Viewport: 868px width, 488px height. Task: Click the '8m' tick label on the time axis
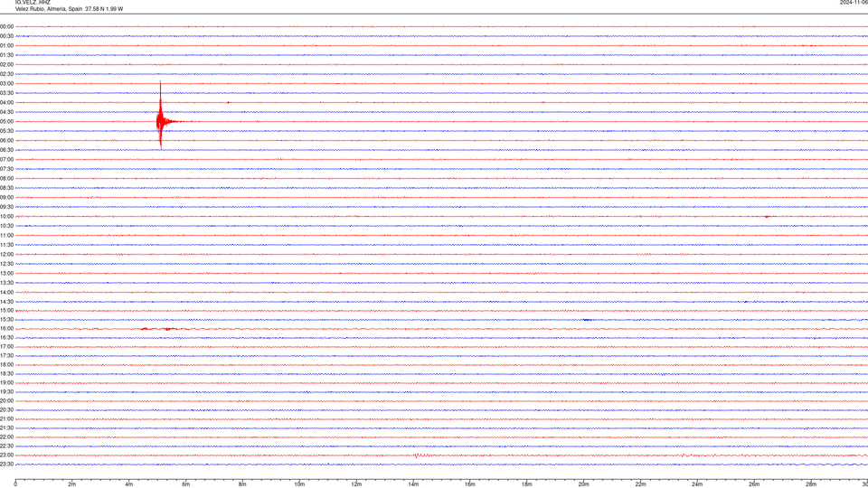pos(242,484)
